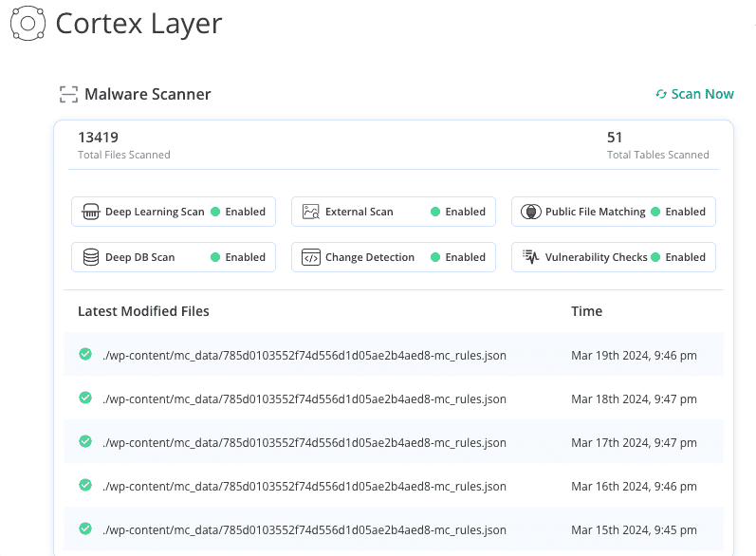Click Enabled text beside Public File Matching

(x=685, y=212)
